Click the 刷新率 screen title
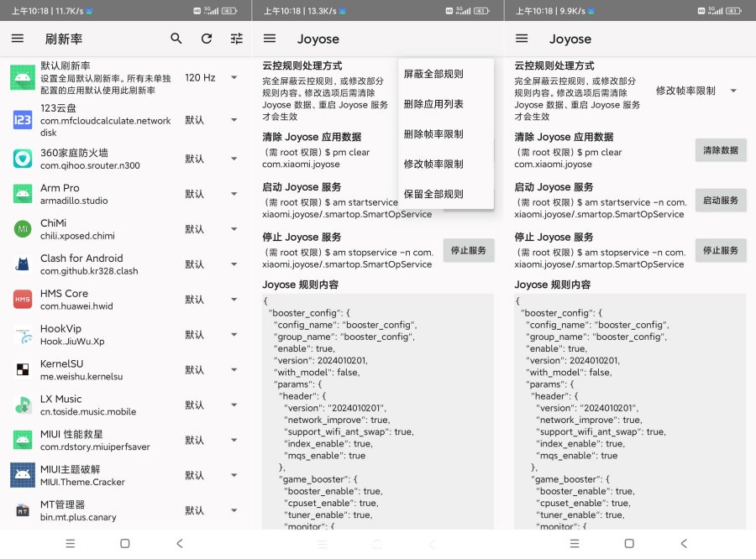Screen dimensions: 756x559 click(64, 39)
